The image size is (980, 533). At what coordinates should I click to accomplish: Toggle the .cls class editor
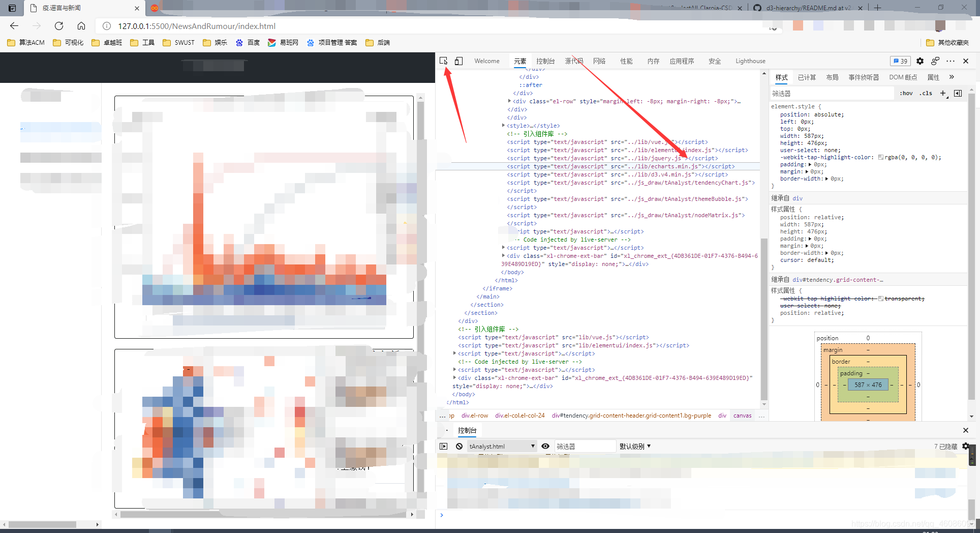[x=926, y=94]
